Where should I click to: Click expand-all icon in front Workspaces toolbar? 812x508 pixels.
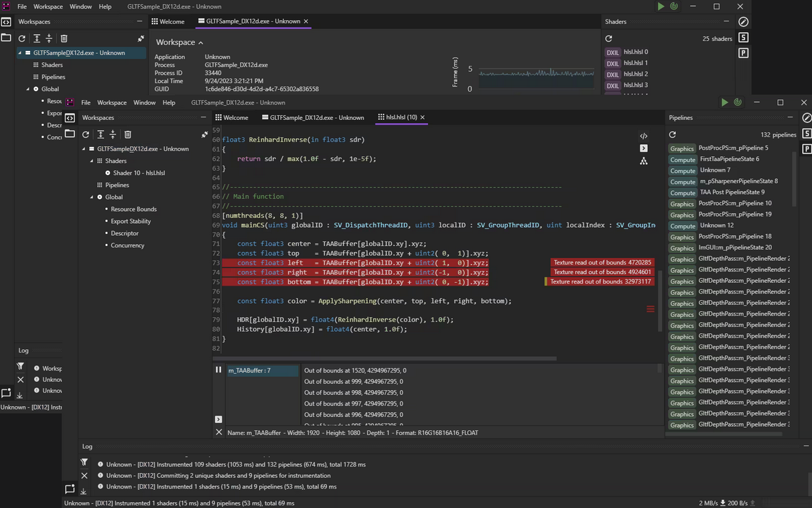pos(100,135)
